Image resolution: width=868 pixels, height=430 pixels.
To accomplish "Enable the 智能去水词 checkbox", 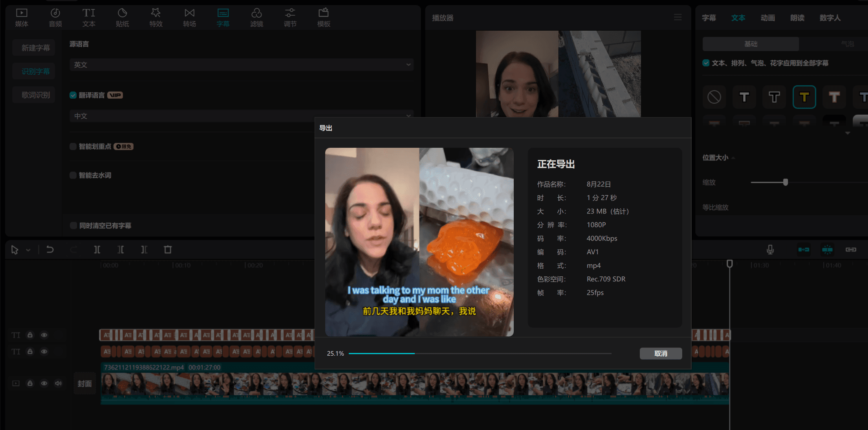I will (x=73, y=175).
